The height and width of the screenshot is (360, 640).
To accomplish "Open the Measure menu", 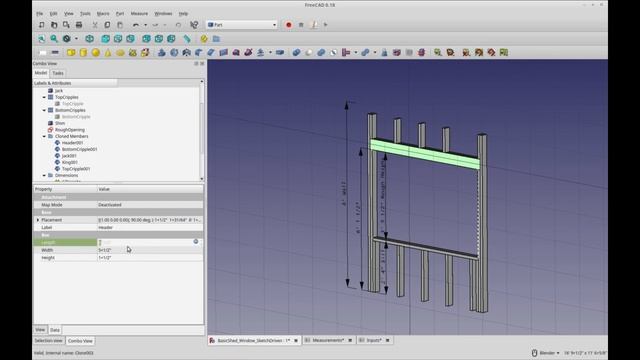I will [x=139, y=13].
